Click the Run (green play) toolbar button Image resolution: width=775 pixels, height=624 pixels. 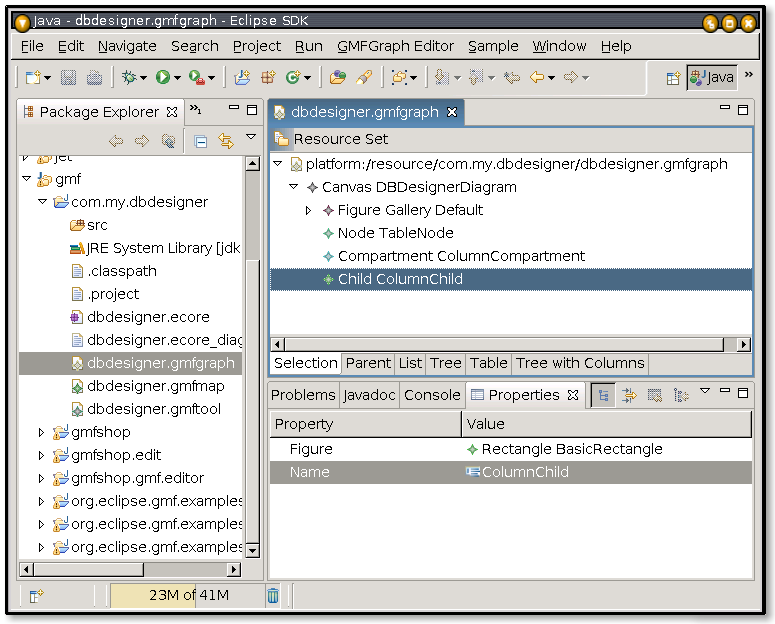coord(162,77)
